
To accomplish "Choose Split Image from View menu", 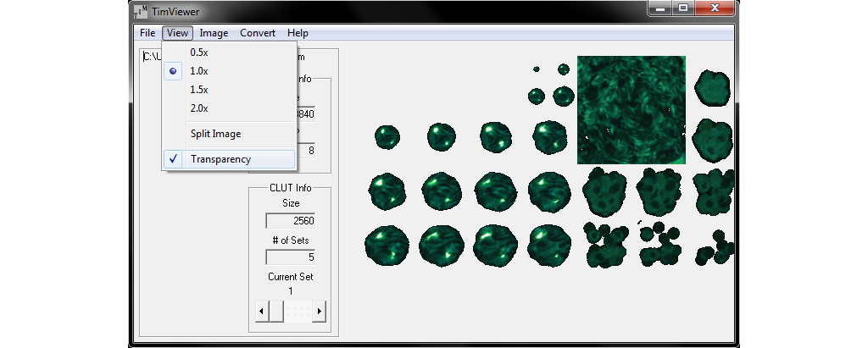I will pyautogui.click(x=229, y=134).
